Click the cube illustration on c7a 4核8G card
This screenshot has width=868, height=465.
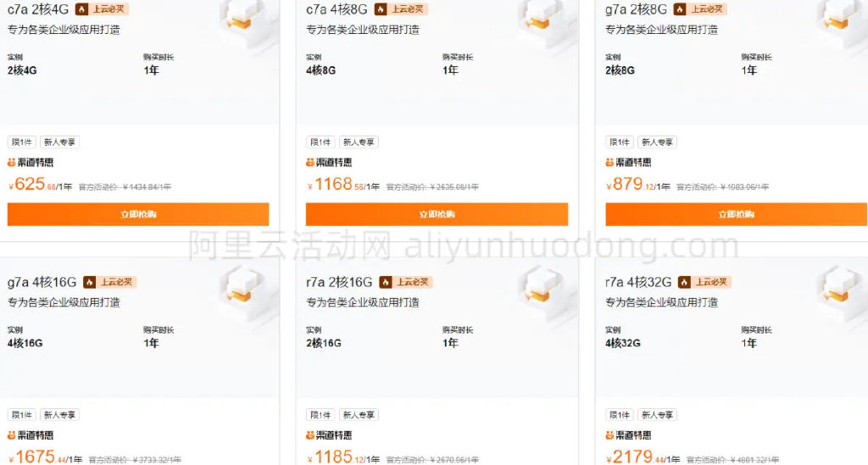pyautogui.click(x=542, y=21)
